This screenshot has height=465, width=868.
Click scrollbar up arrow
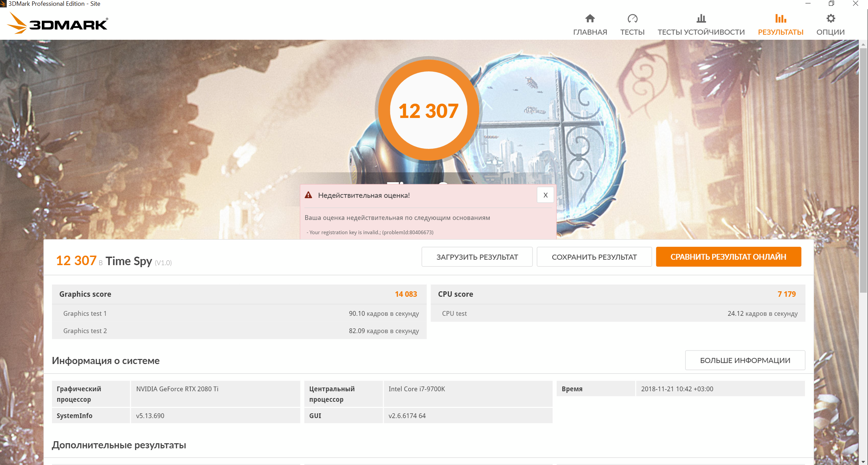[x=863, y=45]
